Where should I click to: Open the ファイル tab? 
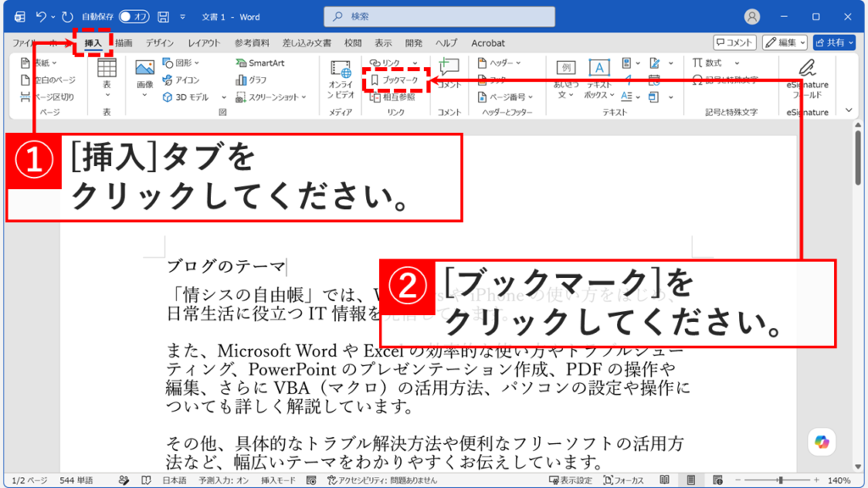(25, 42)
